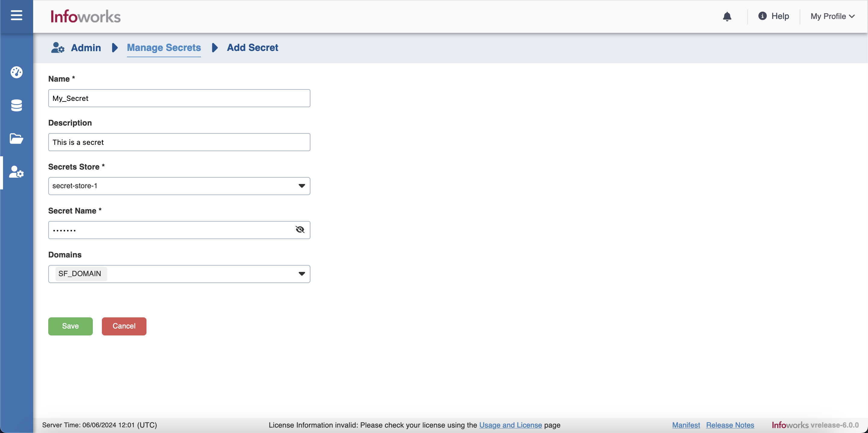Image resolution: width=868 pixels, height=433 pixels.
Task: Open the data sources database icon
Action: point(16,105)
